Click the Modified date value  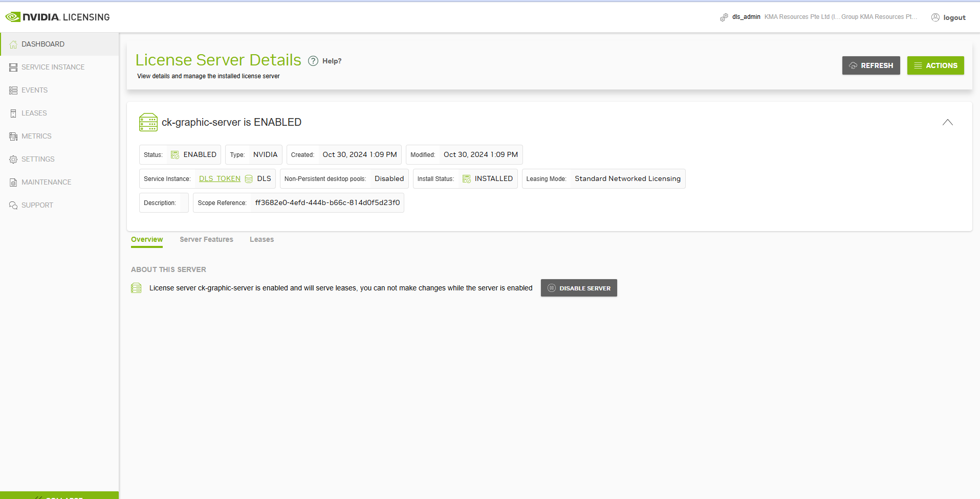point(481,155)
